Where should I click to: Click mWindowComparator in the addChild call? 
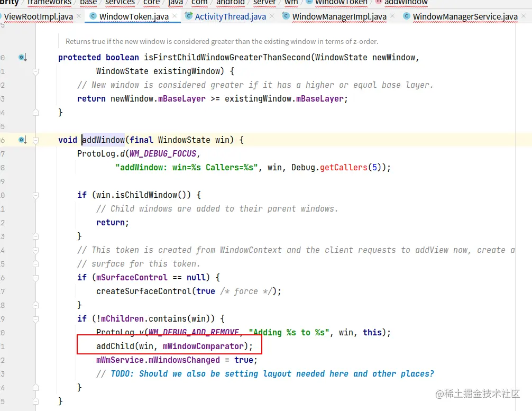(x=203, y=346)
